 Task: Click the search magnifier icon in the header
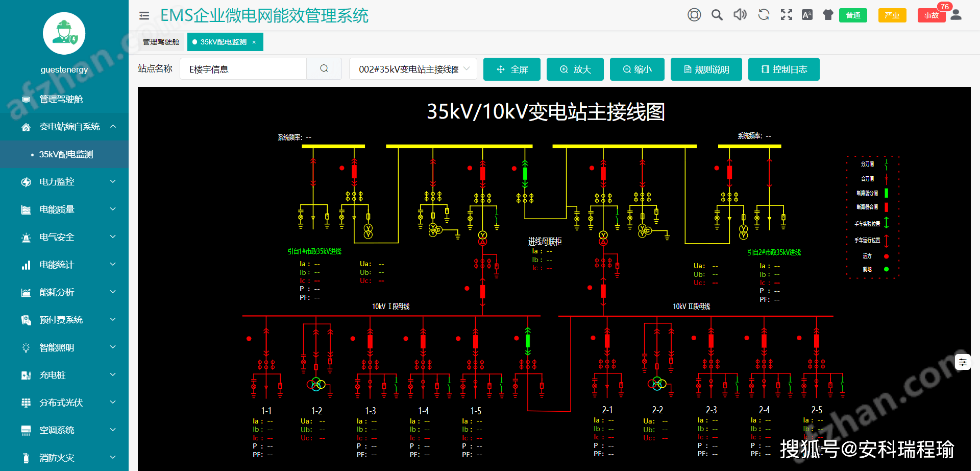tap(717, 14)
